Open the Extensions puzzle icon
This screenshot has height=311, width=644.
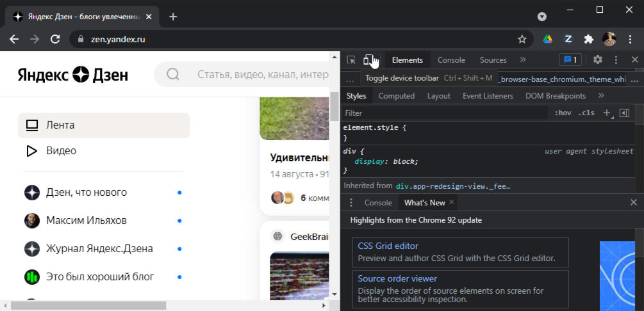588,39
